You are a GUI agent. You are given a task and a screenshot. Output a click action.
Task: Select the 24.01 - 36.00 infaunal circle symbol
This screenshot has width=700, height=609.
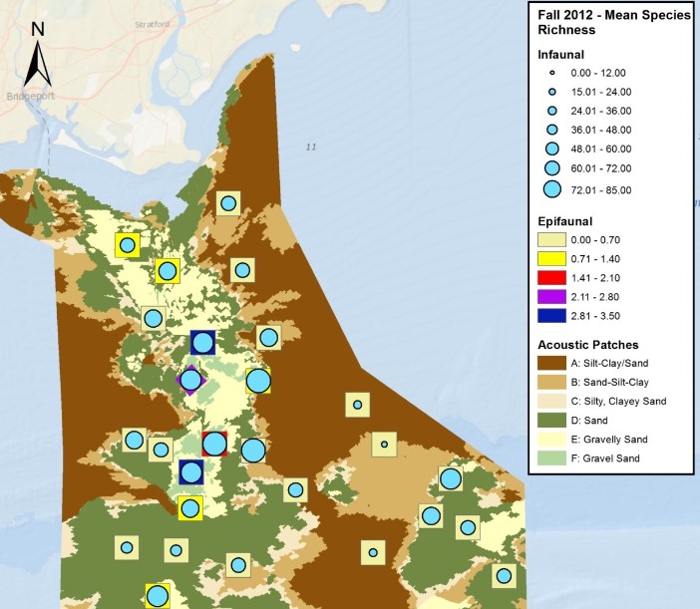pos(552,111)
